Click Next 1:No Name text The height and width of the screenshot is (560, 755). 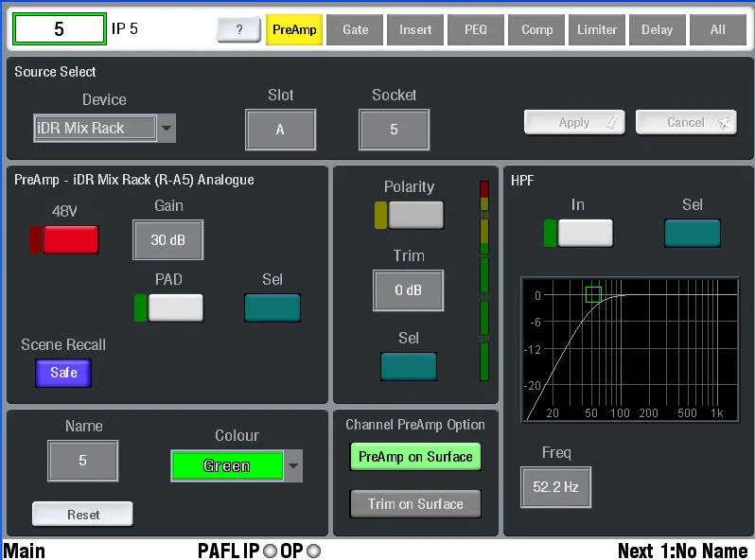[x=682, y=551]
